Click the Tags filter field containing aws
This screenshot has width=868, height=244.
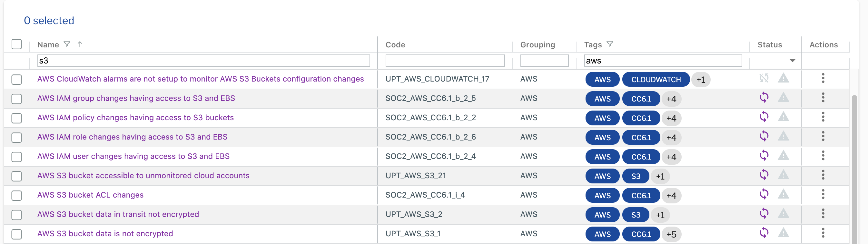(x=663, y=61)
